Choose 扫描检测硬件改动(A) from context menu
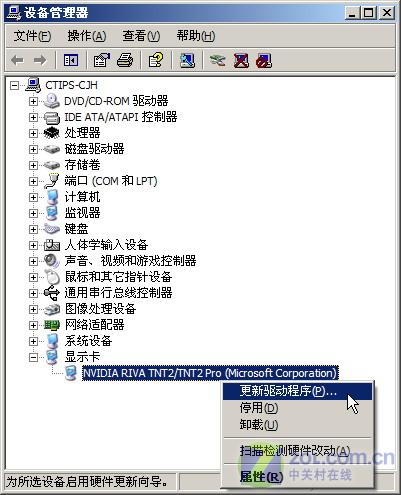Screen dimensions: 401x495 297,451
